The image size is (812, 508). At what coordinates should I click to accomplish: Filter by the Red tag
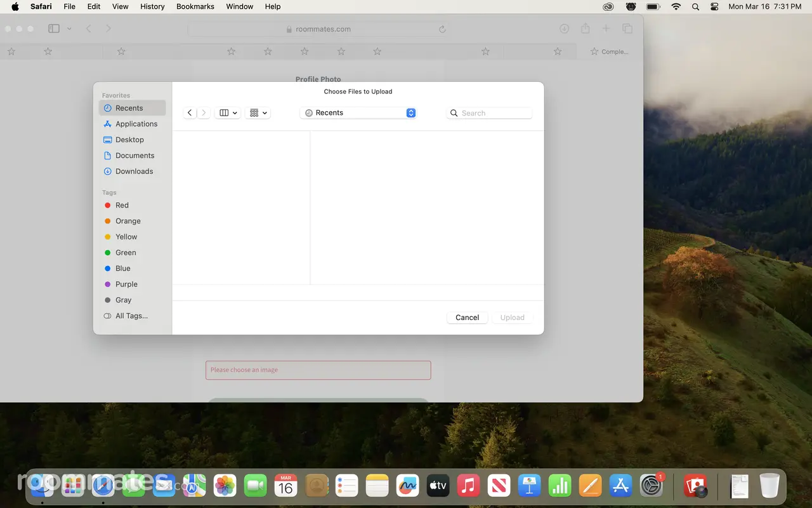(122, 205)
